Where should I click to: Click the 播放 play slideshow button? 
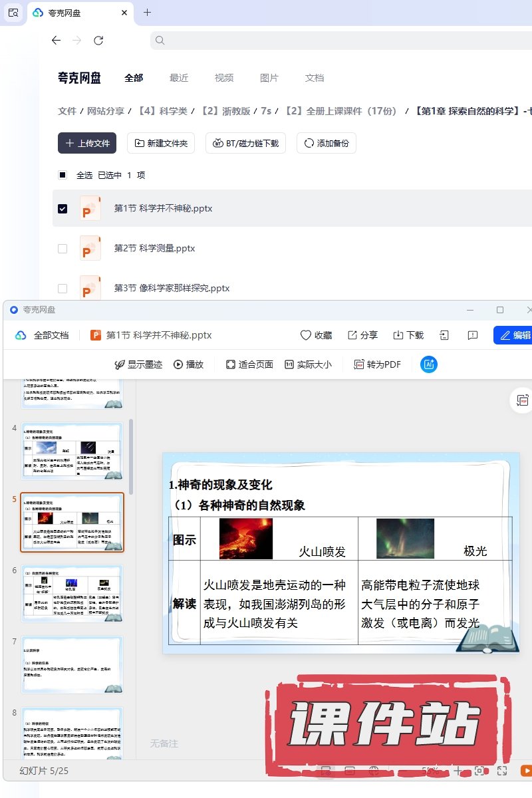(188, 364)
